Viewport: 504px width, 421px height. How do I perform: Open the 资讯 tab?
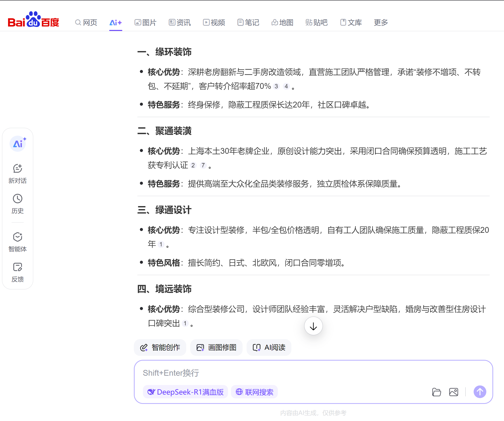[x=180, y=23]
